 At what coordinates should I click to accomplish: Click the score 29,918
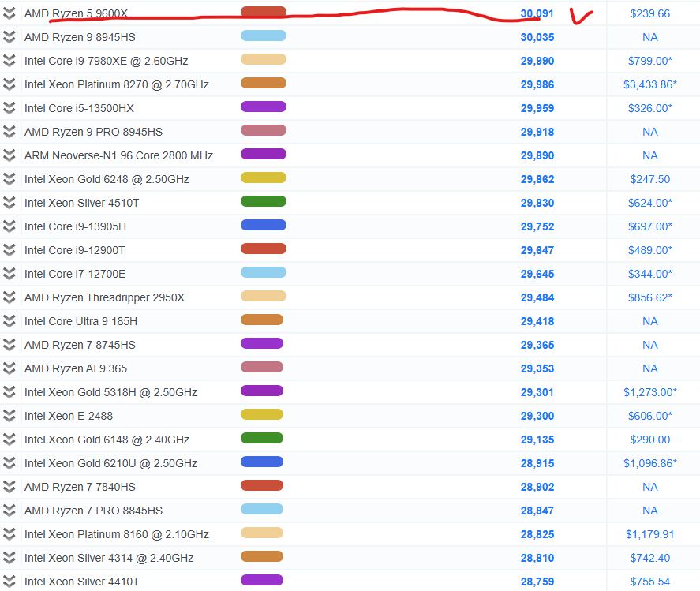[537, 132]
